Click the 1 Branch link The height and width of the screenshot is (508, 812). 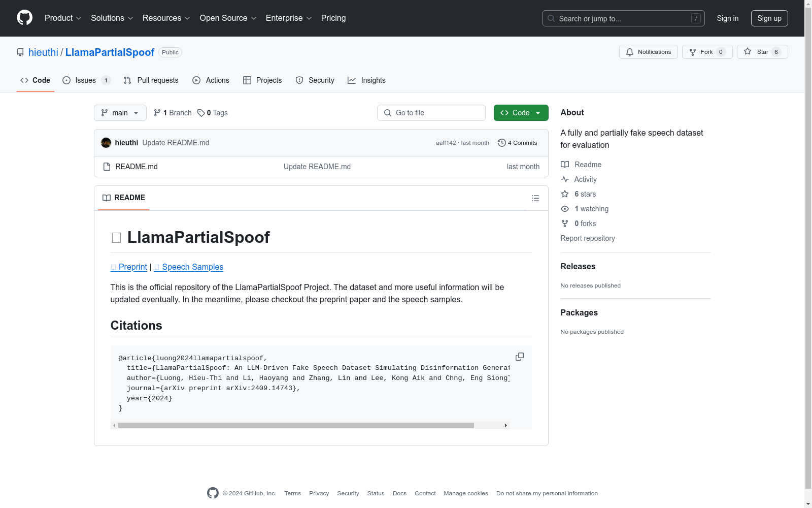(x=173, y=113)
